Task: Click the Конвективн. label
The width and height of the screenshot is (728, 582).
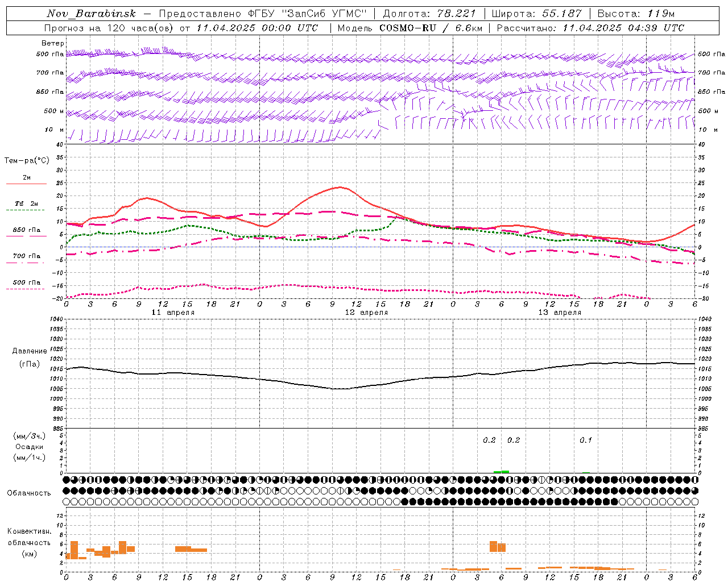Action: tap(29, 531)
